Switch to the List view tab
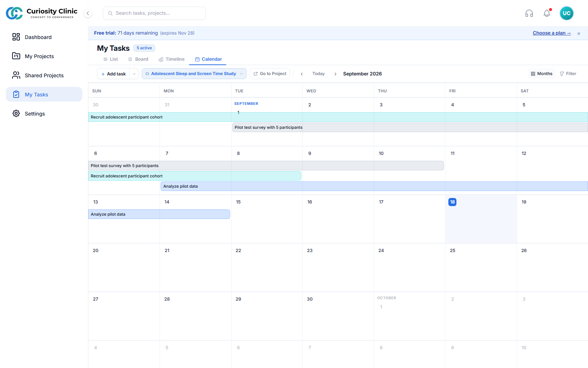 (111, 59)
